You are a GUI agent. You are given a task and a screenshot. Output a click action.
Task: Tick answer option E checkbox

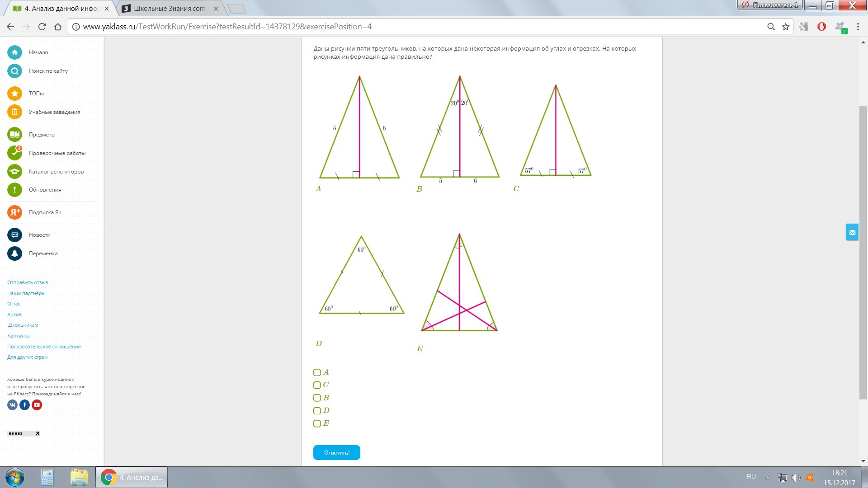(317, 424)
